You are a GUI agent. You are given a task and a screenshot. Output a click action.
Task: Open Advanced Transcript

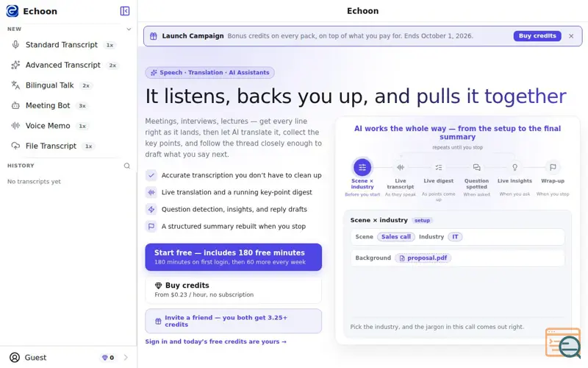68,65
